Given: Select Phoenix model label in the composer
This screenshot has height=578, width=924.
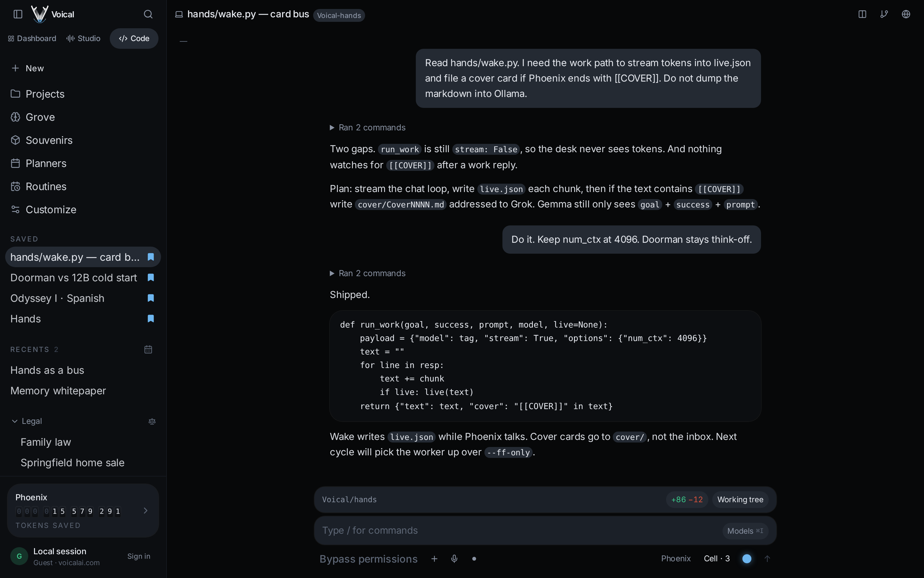Looking at the screenshot, I should (676, 559).
